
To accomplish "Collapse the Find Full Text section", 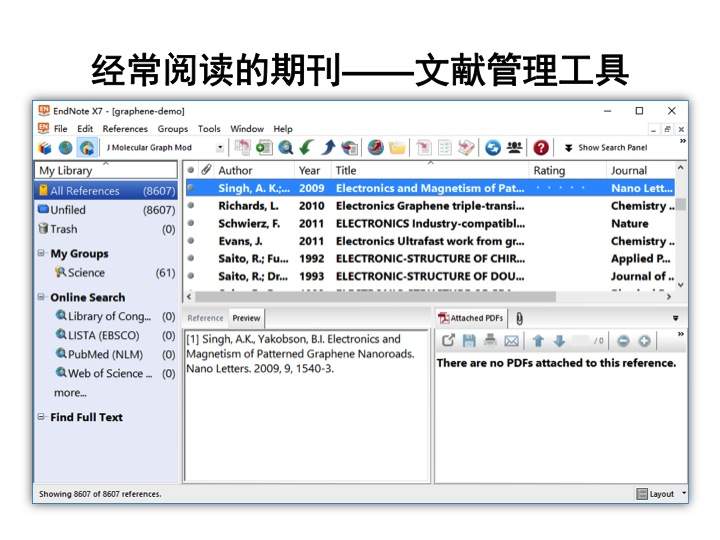I will tap(41, 416).
